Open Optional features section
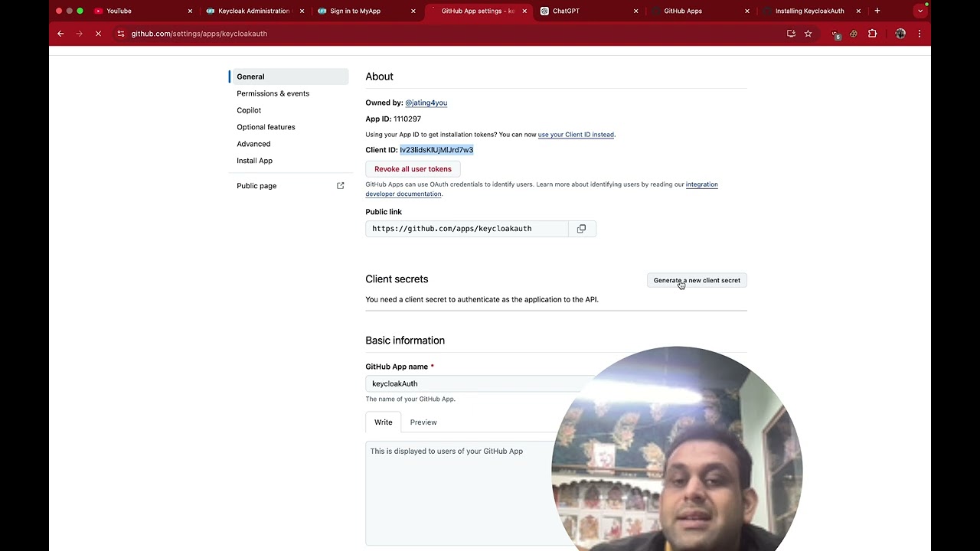 266,127
